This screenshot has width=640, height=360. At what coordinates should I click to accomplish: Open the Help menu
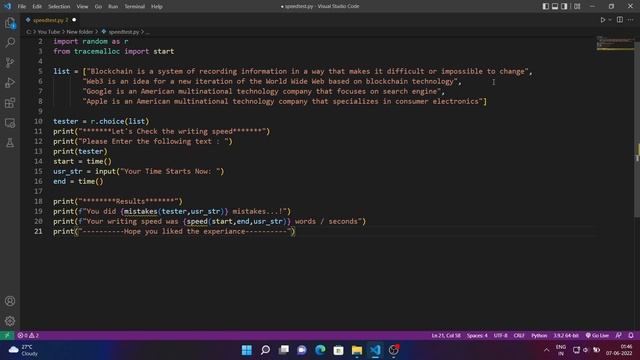157,7
